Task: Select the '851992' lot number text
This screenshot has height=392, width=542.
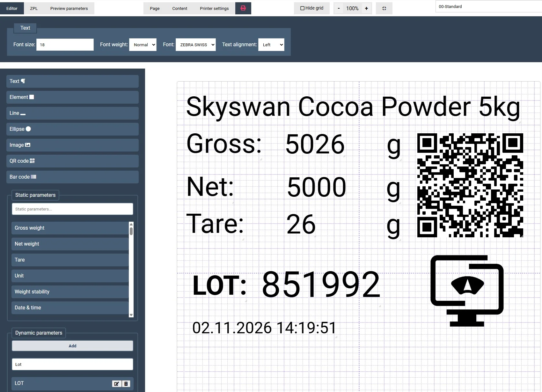Action: click(321, 285)
